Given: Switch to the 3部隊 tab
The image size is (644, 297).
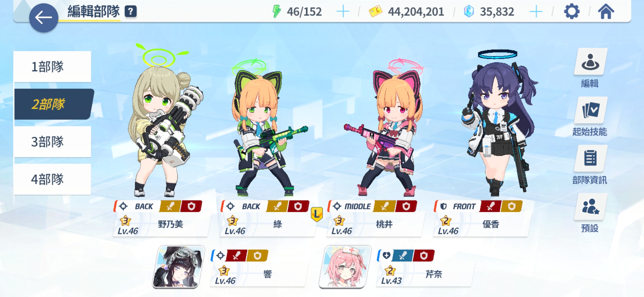Looking at the screenshot, I should 53,142.
